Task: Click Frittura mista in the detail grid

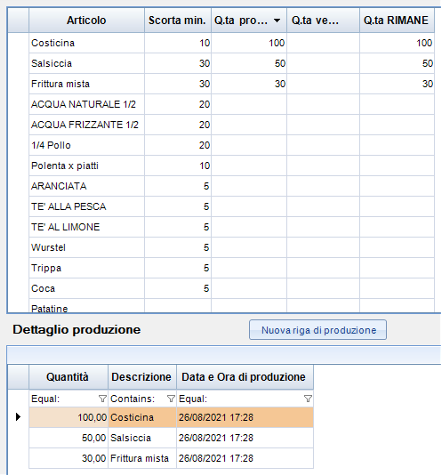Action: pos(143,458)
